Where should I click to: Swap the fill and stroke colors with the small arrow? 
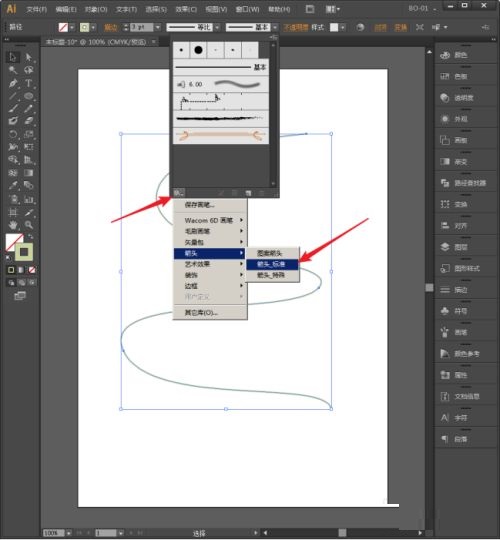click(30, 237)
